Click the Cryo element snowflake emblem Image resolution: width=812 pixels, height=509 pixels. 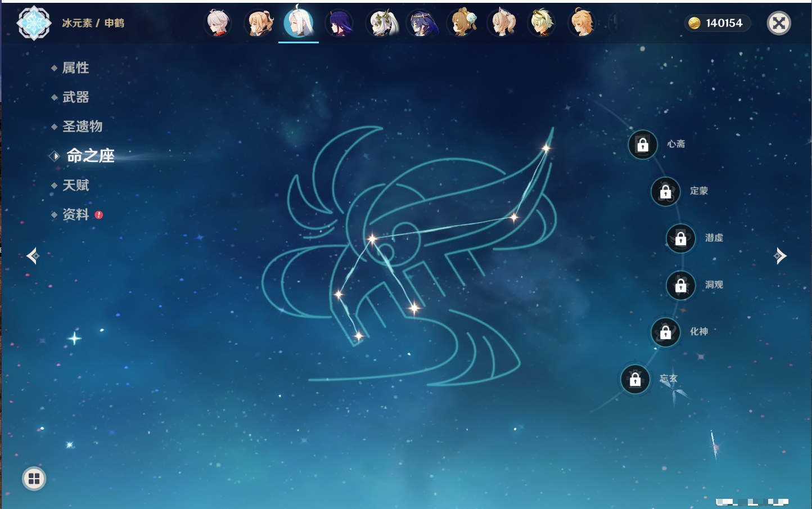tap(34, 23)
